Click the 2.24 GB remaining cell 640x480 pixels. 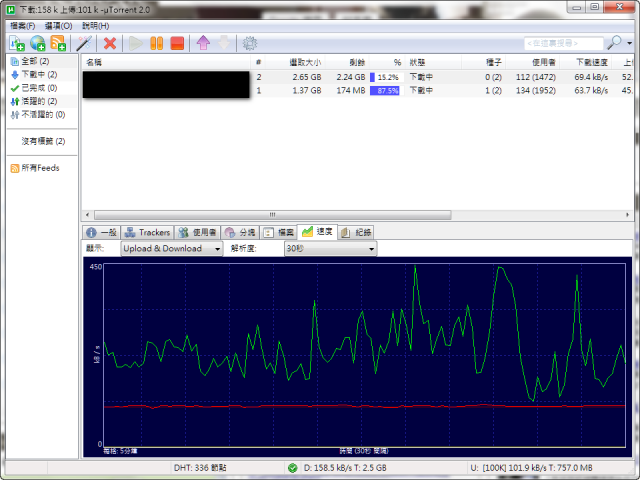point(351,77)
